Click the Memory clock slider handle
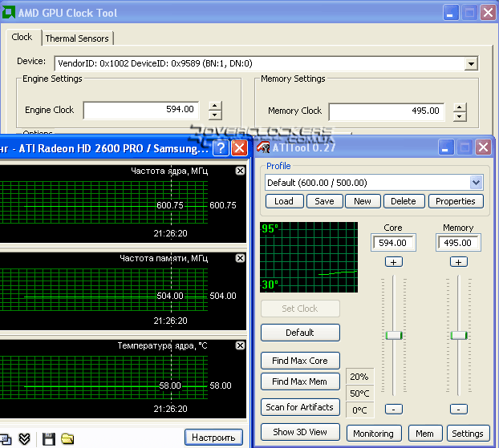The height and width of the screenshot is (448, 499). tap(459, 336)
